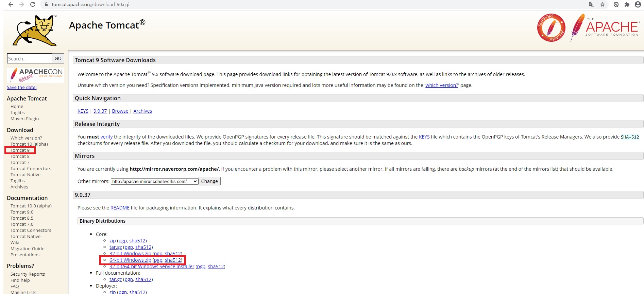
Task: Click the GO search button
Action: [x=58, y=58]
